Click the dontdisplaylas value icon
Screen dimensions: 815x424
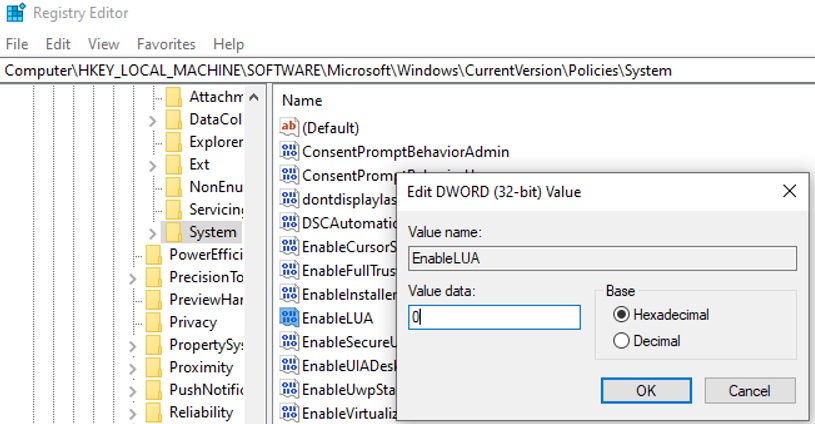(x=290, y=198)
